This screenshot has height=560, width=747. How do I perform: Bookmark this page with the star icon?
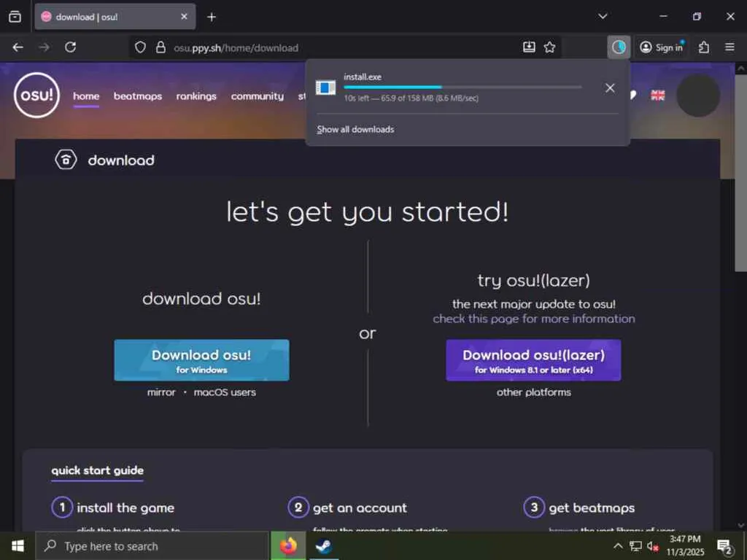point(550,47)
